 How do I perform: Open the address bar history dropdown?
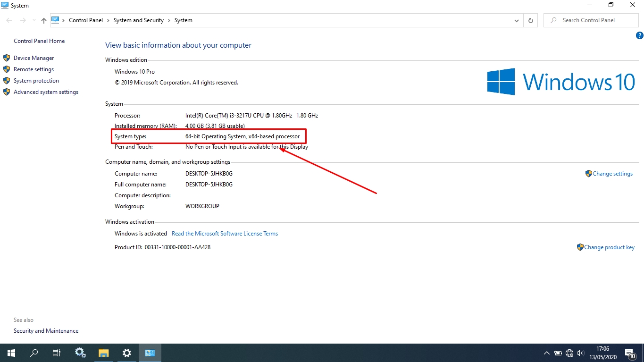(x=517, y=20)
